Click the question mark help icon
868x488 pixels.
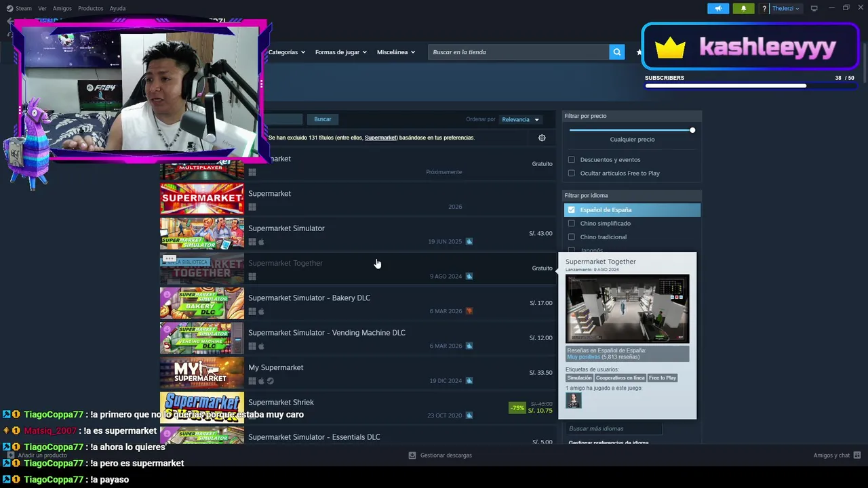(x=764, y=9)
